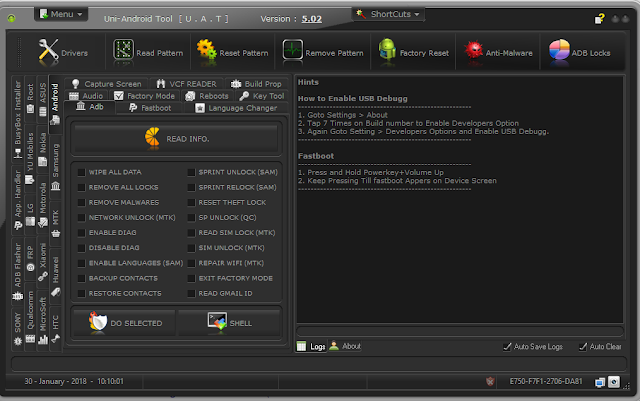
Task: Open the MTK vertical tab
Action: click(x=56, y=224)
